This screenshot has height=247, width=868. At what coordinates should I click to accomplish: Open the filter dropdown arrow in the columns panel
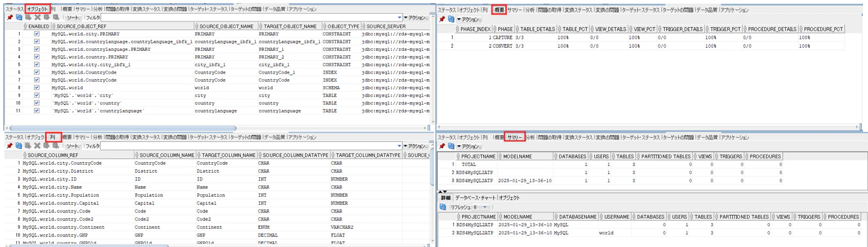tap(400, 146)
